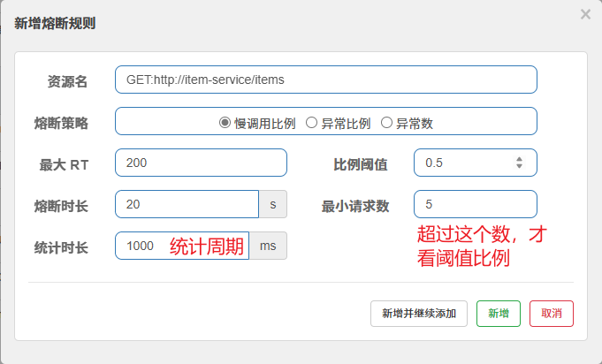Image resolution: width=602 pixels, height=364 pixels.
Task: Click the 熔断策略 label
Action: 60,123
